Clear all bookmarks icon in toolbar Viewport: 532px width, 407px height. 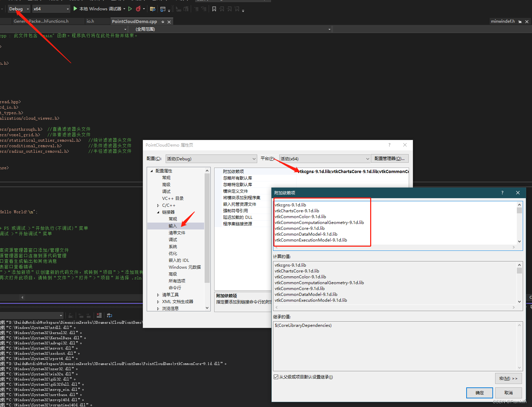[237, 9]
